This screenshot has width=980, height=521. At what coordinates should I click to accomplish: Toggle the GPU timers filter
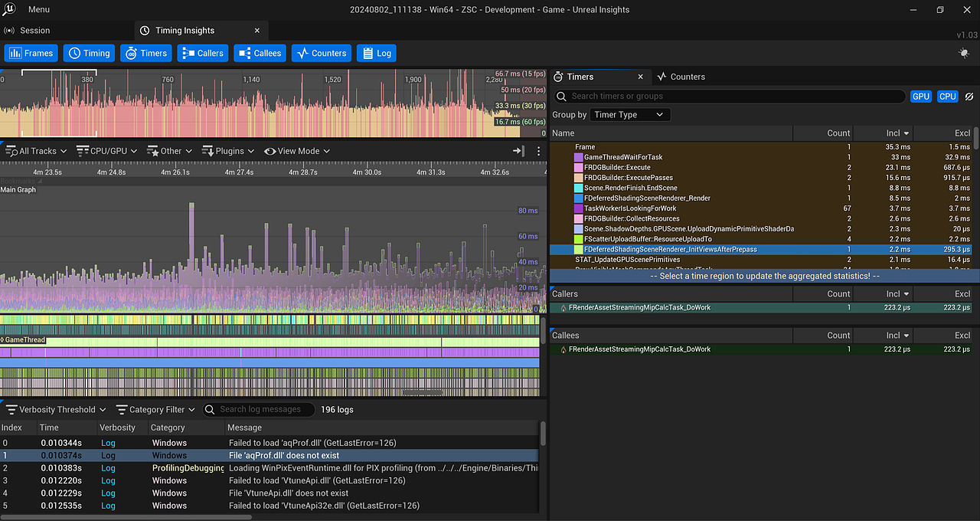920,97
